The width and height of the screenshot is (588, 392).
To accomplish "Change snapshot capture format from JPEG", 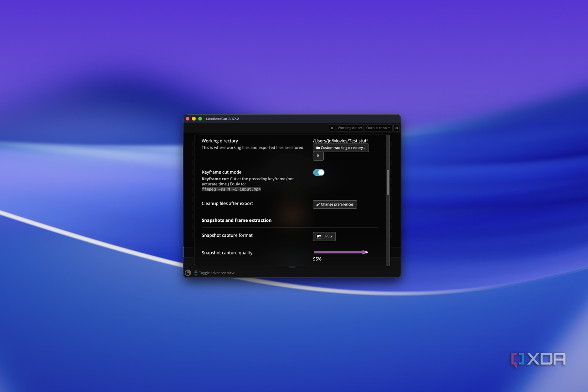I will (324, 236).
